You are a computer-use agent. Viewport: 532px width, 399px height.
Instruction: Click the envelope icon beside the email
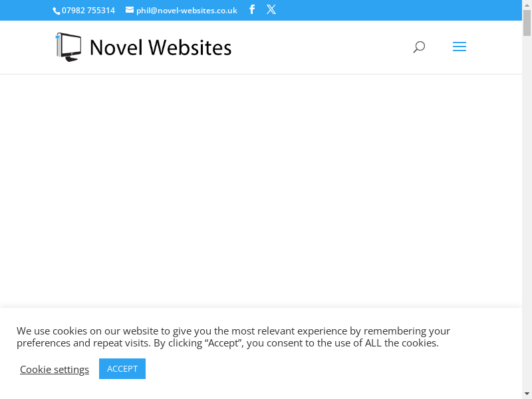[130, 10]
